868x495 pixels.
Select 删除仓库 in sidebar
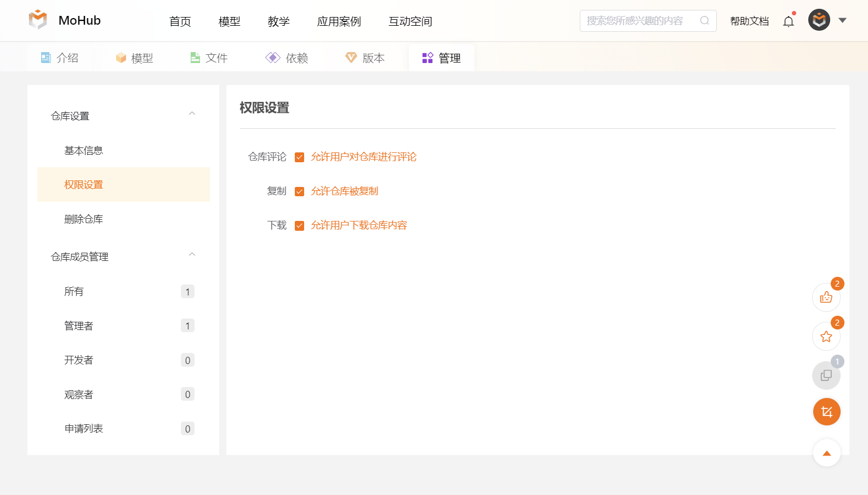tap(123, 219)
